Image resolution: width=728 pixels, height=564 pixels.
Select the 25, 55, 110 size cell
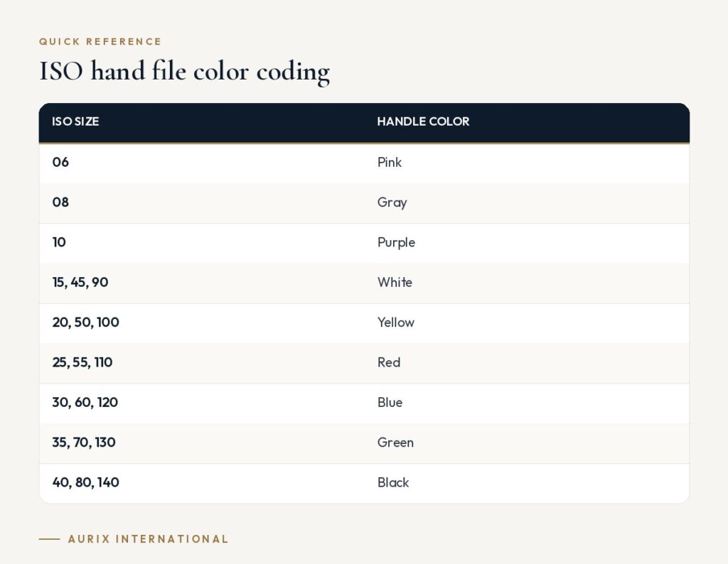(201, 363)
